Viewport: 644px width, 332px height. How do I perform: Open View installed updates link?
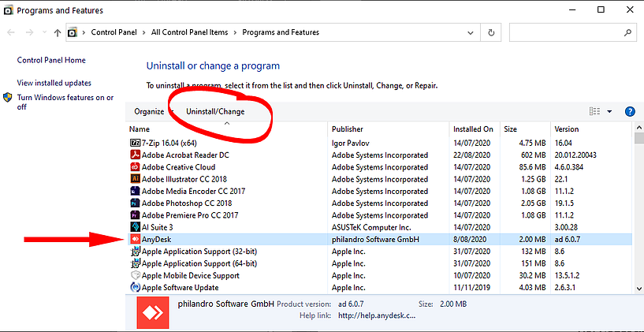(x=54, y=83)
